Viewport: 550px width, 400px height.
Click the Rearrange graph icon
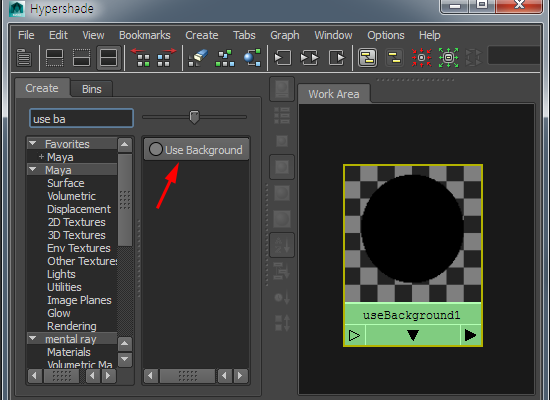pos(225,58)
